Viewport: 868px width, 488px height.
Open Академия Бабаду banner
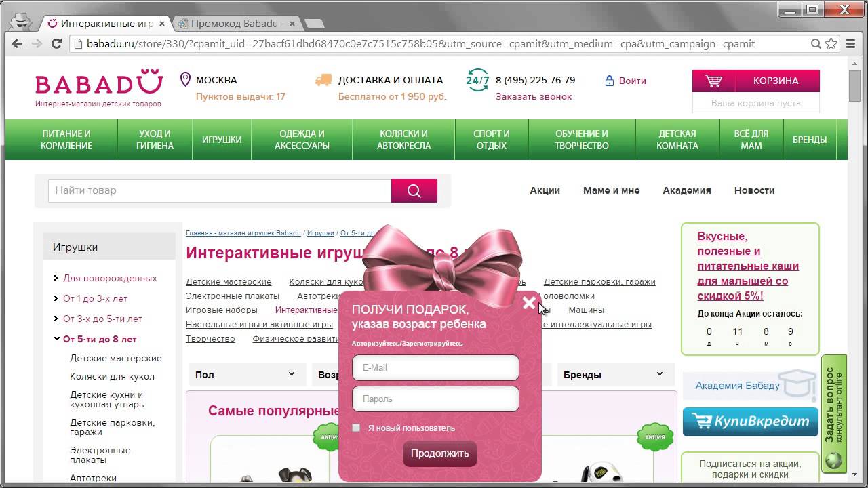[x=750, y=386]
